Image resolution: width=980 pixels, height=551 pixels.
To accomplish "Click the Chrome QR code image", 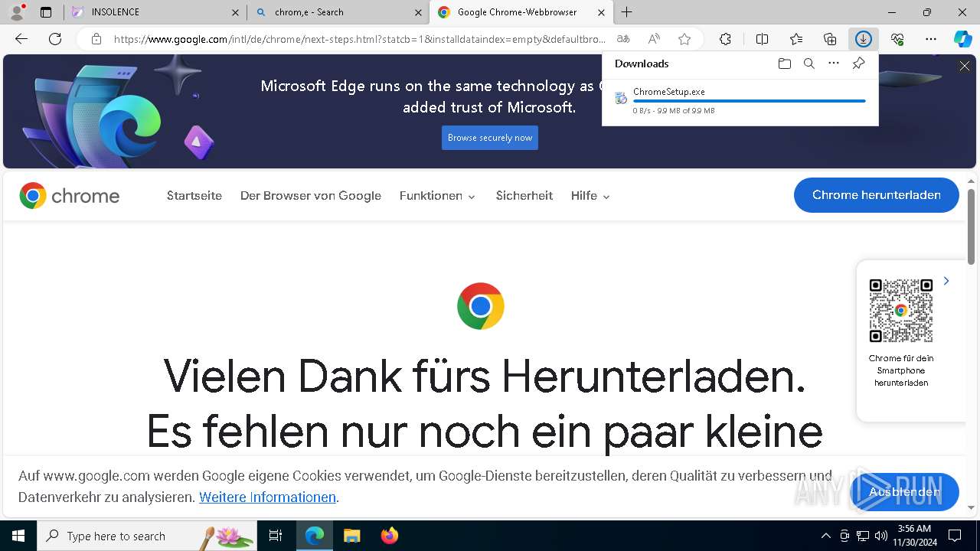I will 901,311.
